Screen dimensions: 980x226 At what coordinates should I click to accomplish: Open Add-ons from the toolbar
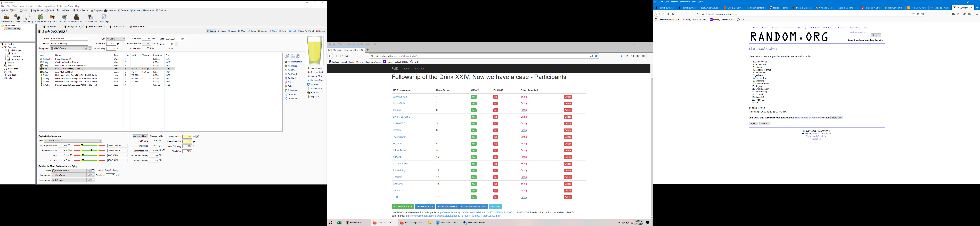[149, 10]
